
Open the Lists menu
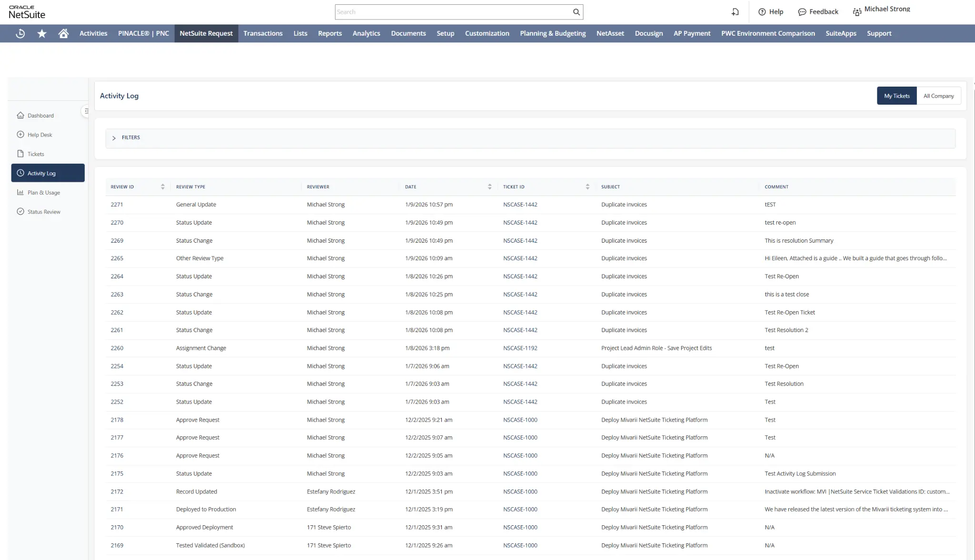300,33
